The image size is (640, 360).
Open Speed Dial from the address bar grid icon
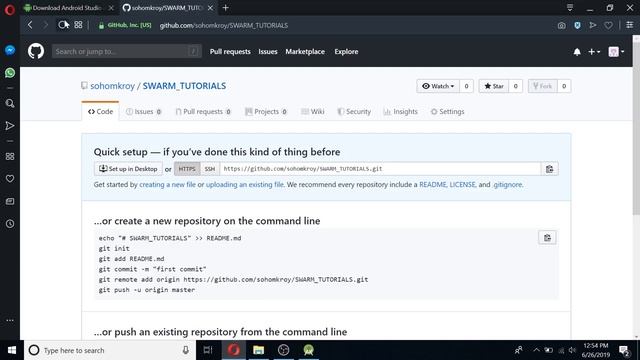point(78,25)
